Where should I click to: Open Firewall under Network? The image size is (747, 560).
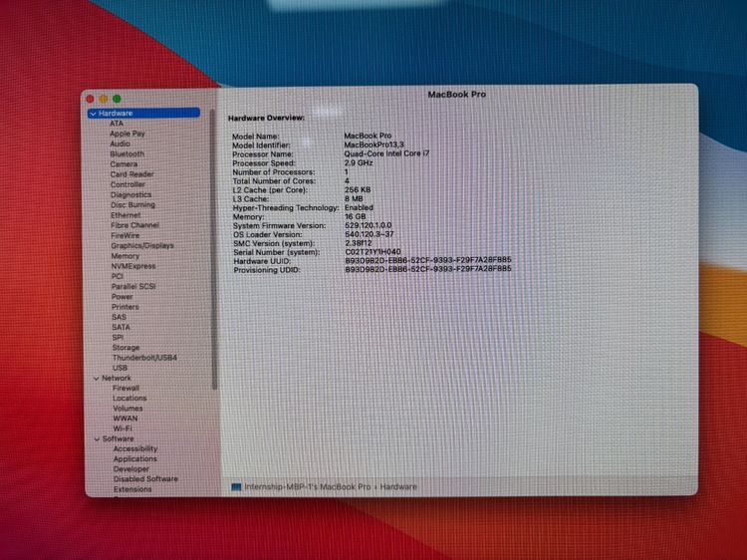click(x=126, y=389)
